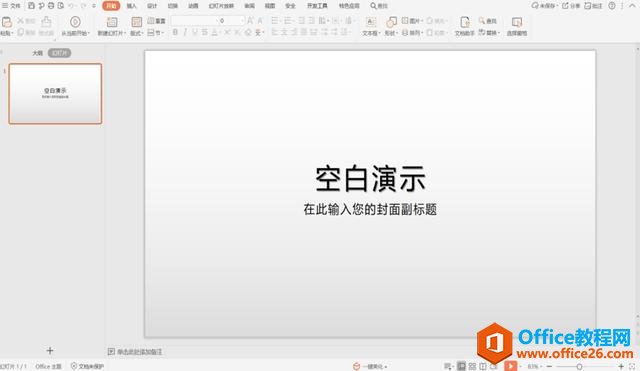Switch to slide sorter view icon
This screenshot has width=640, height=371.
pyautogui.click(x=472, y=366)
